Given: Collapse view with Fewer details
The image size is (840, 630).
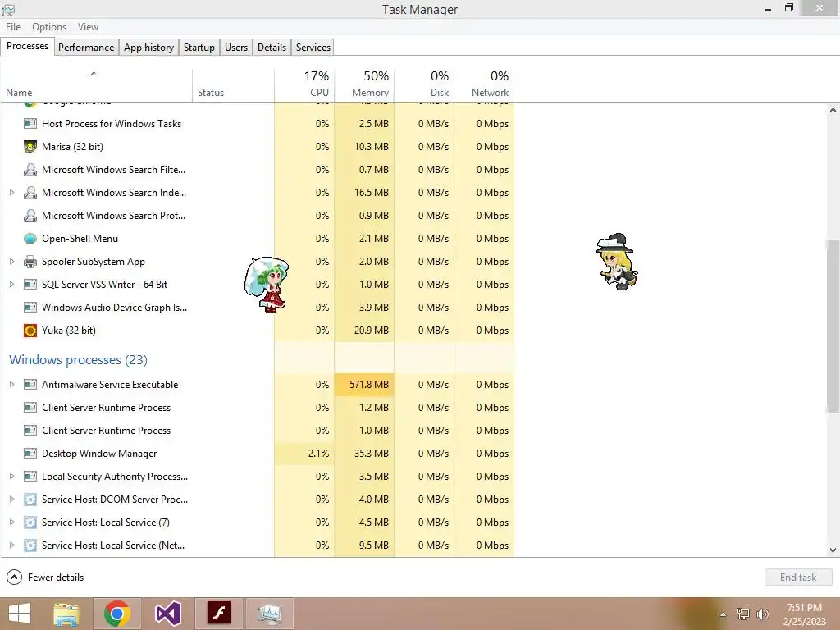Looking at the screenshot, I should coord(45,577).
